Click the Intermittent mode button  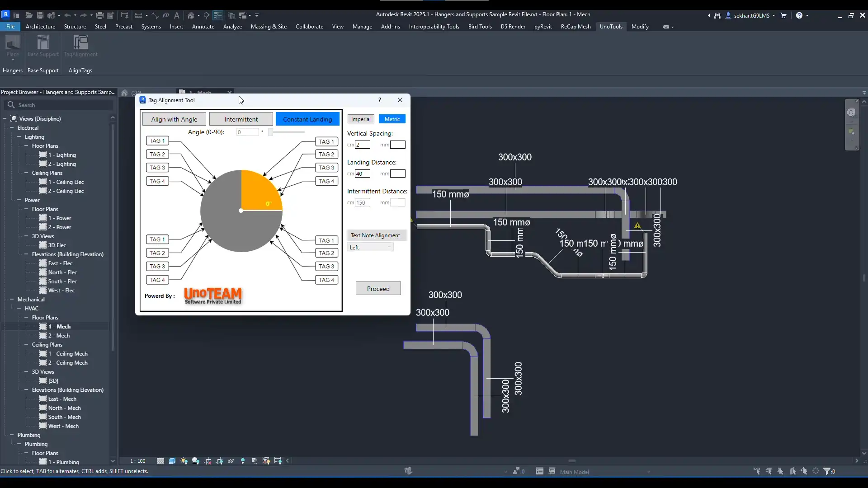[241, 119]
